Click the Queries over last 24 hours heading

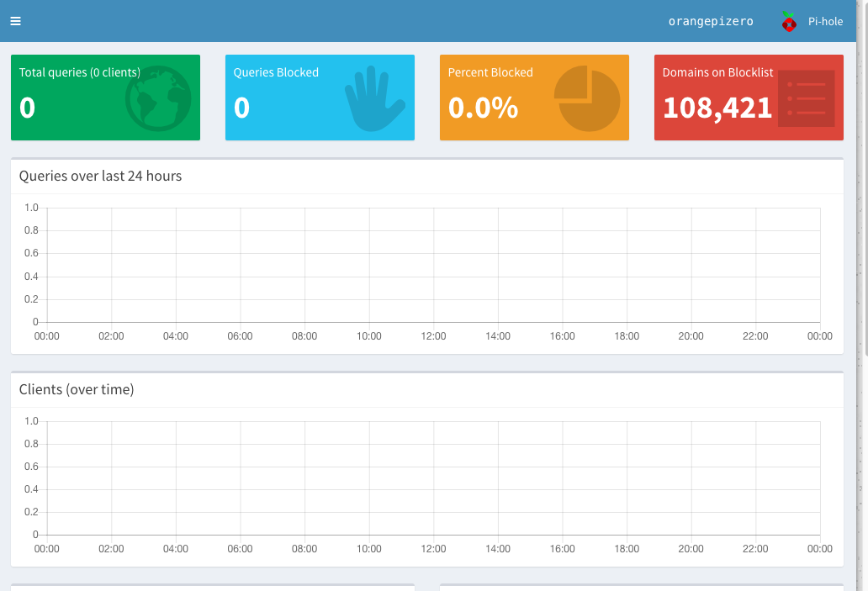coord(98,176)
